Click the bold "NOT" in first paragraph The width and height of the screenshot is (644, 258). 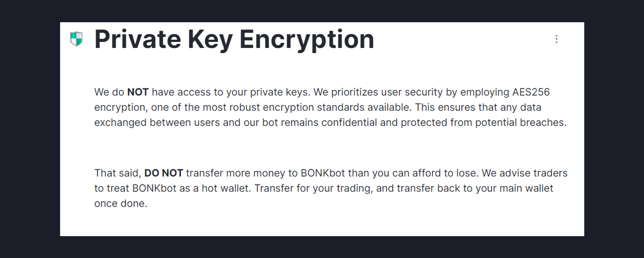138,92
